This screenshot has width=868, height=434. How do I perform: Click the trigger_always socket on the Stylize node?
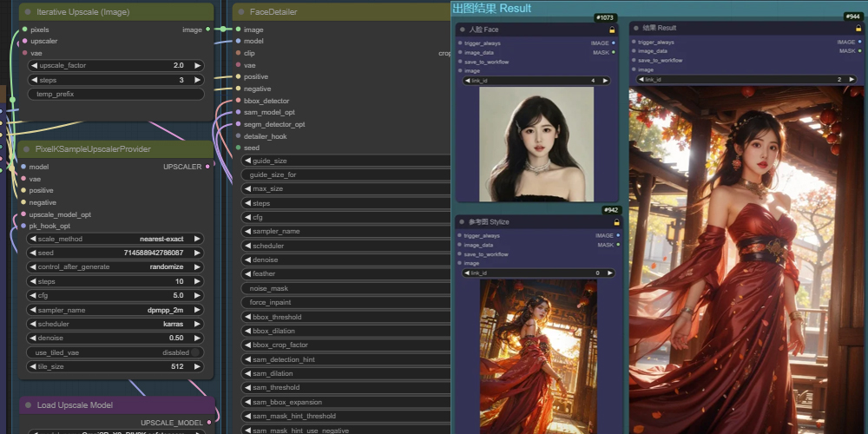click(461, 236)
